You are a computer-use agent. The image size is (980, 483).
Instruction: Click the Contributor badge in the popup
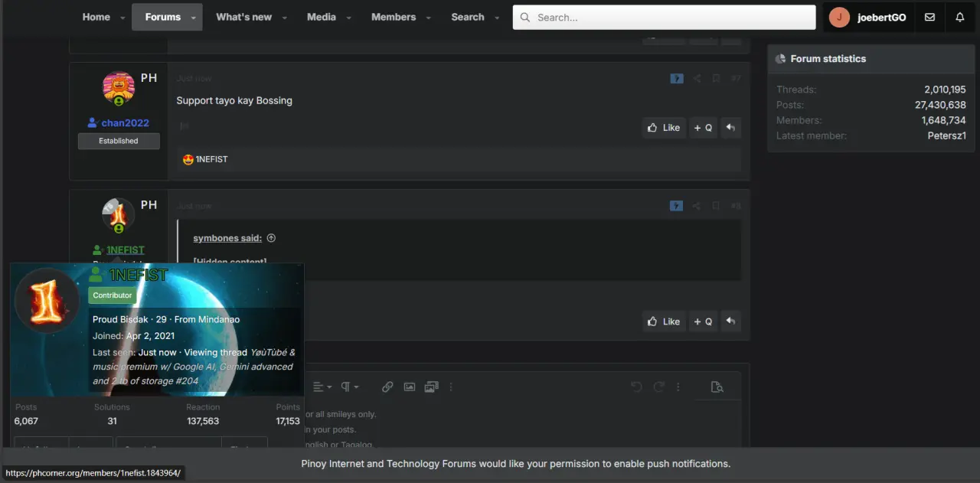point(113,295)
